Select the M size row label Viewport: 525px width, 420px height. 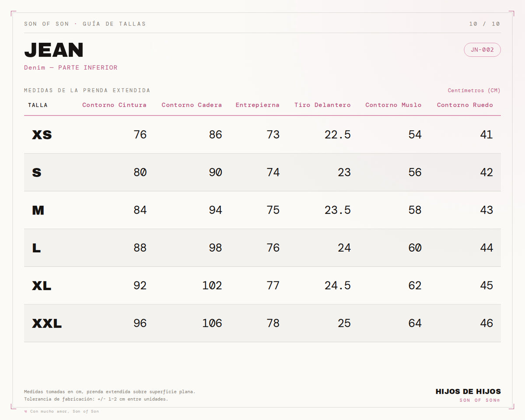coord(38,210)
